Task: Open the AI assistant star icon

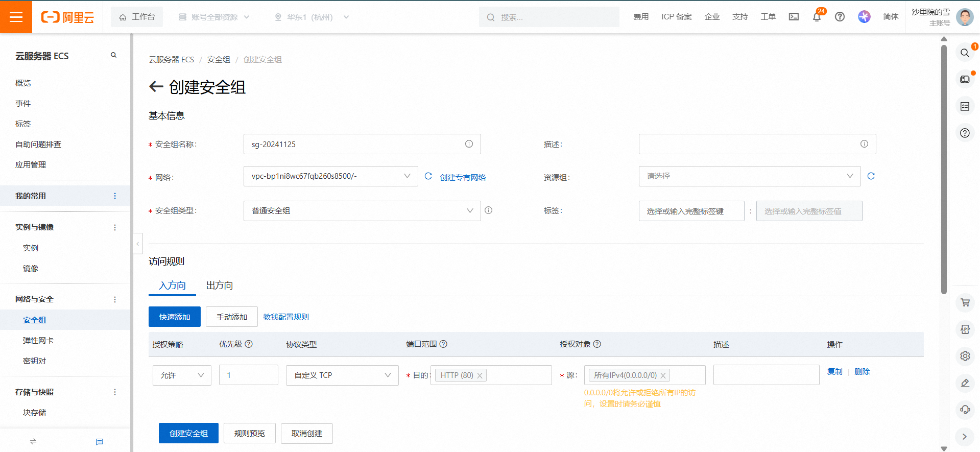Action: coord(864,17)
